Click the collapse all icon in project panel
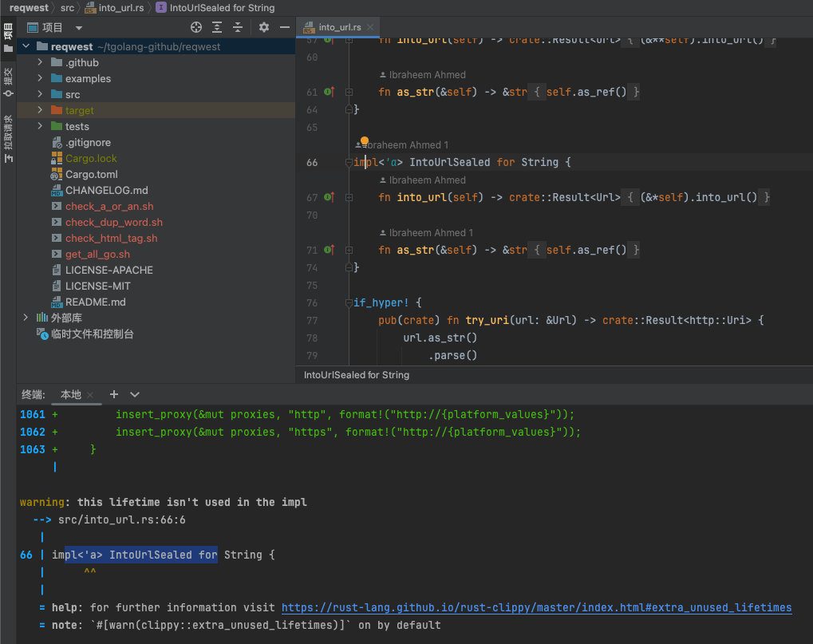The height and width of the screenshot is (644, 813). pyautogui.click(x=237, y=27)
